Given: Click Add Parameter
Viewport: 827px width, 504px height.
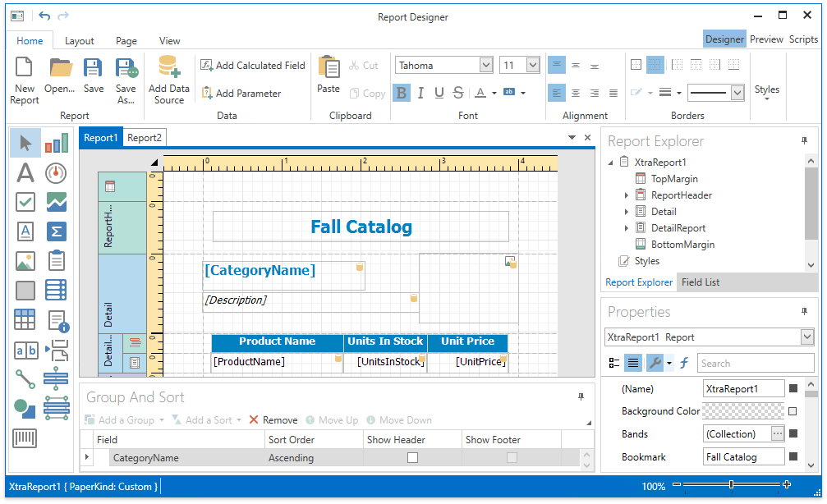Looking at the screenshot, I should tap(241, 94).
